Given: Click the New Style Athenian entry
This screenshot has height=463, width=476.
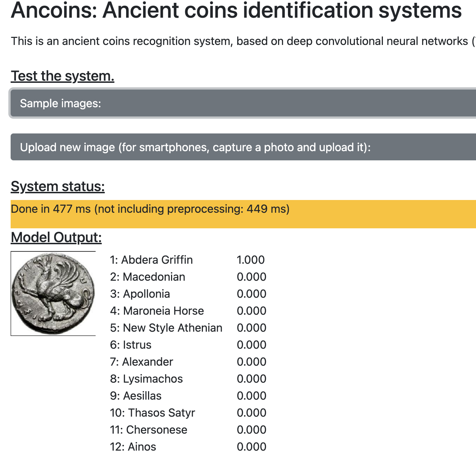Looking at the screenshot, I should [x=166, y=327].
